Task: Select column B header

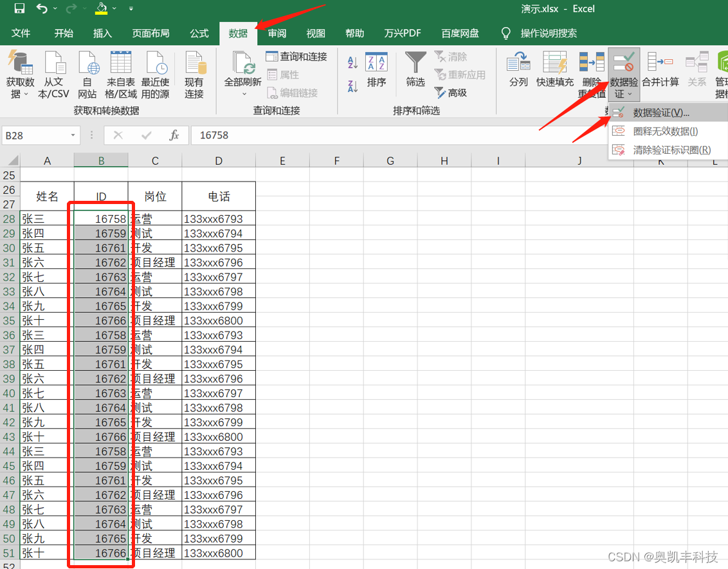Action: [x=101, y=161]
